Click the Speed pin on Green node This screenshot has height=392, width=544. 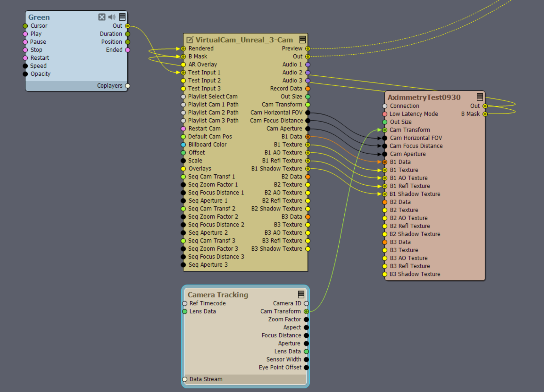pyautogui.click(x=25, y=66)
